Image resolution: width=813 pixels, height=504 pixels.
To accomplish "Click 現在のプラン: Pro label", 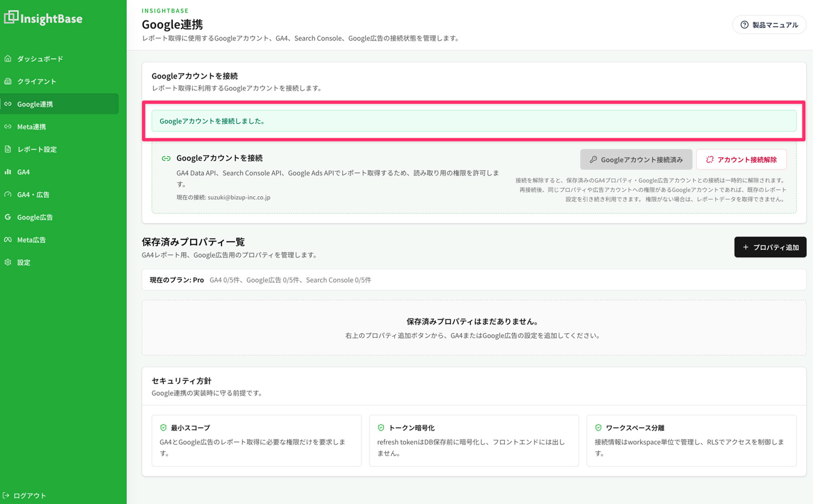I will coord(177,280).
